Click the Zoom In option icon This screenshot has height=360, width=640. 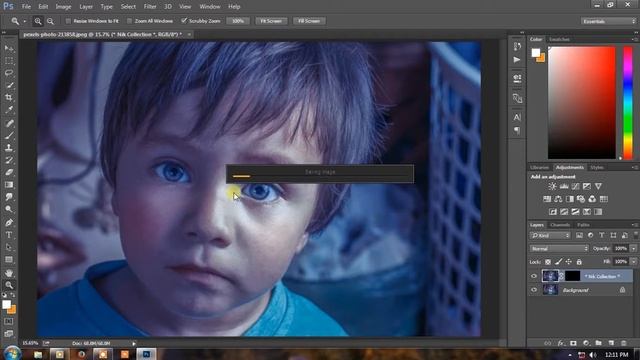(x=38, y=21)
